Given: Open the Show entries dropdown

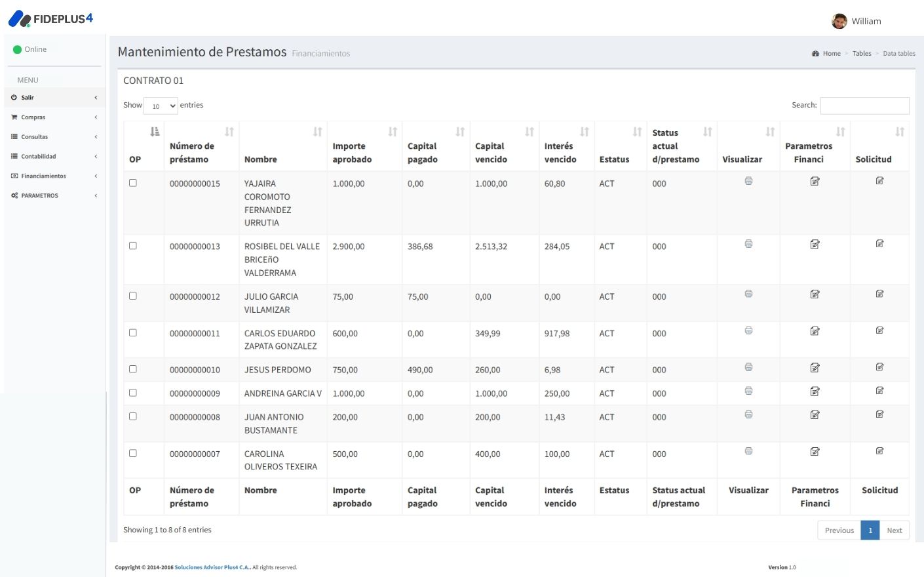Looking at the screenshot, I should pos(161,105).
